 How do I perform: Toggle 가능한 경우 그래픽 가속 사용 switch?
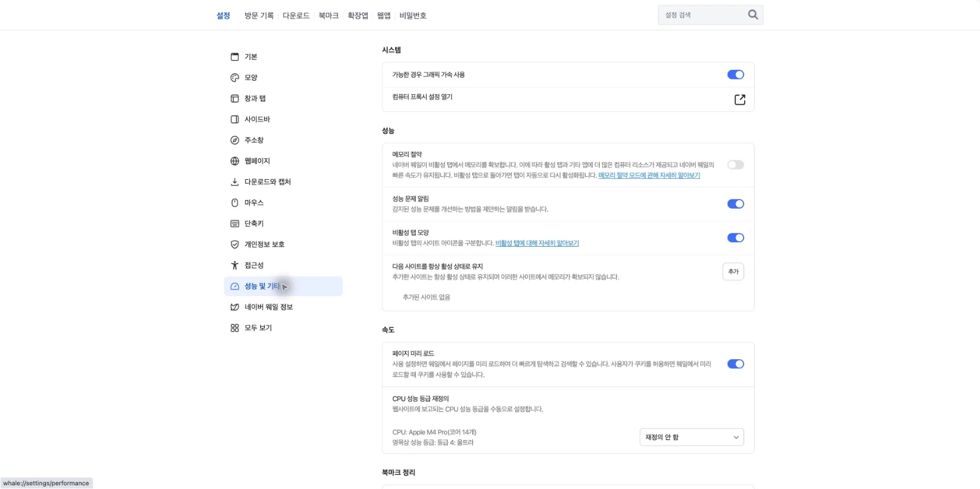736,75
